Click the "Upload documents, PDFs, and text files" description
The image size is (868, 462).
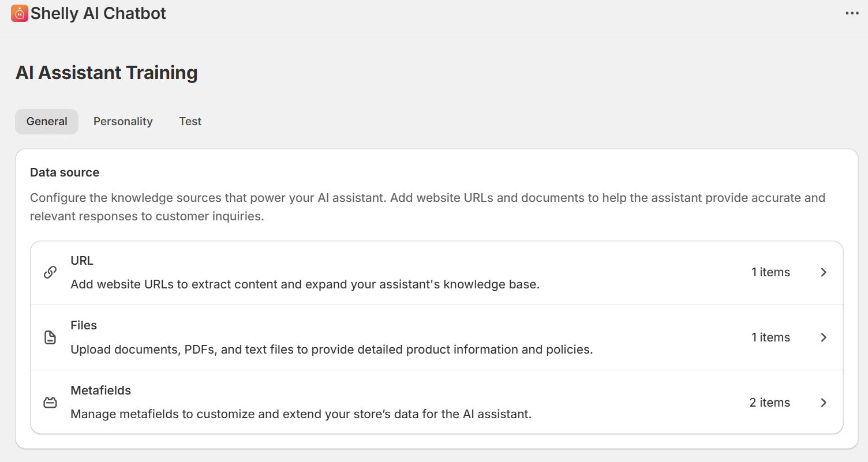(331, 350)
